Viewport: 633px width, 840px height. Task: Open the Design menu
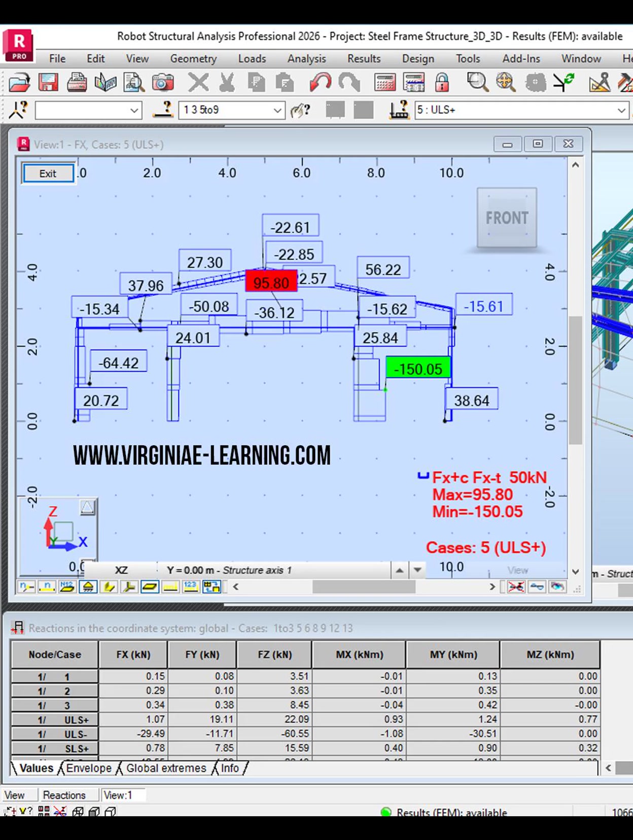click(418, 58)
